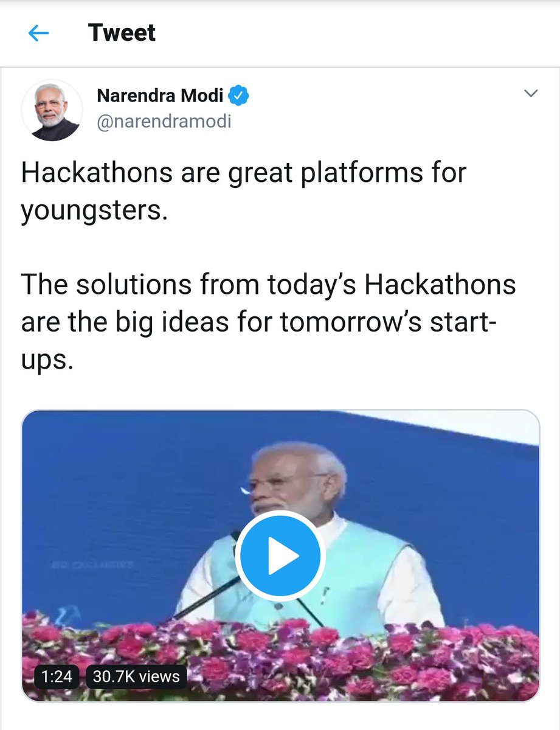Image resolution: width=560 pixels, height=730 pixels.
Task: Click the video thumbnail of the speech
Action: (280, 555)
